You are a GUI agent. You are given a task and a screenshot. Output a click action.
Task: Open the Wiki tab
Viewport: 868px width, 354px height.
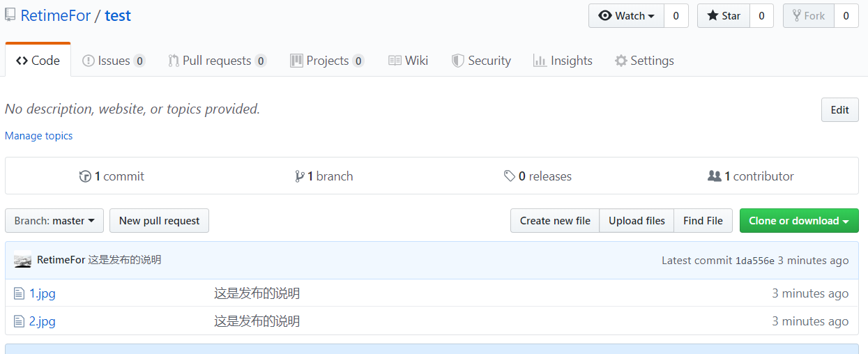pos(409,61)
